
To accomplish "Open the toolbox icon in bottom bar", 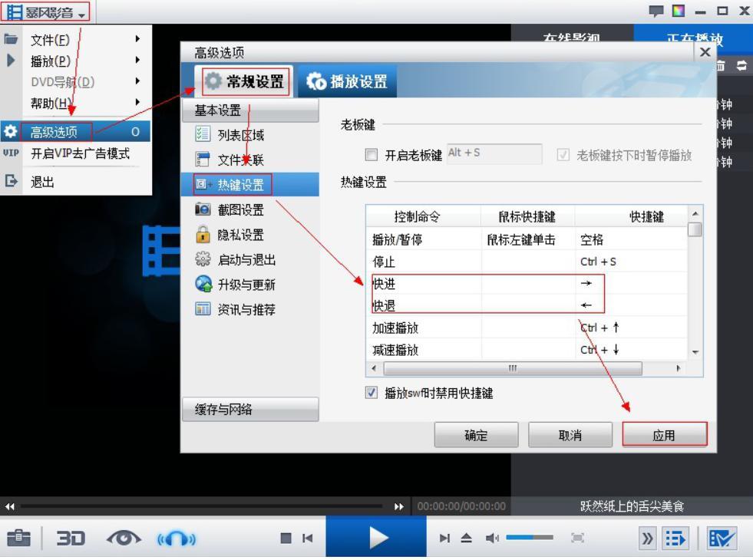I will [18, 538].
